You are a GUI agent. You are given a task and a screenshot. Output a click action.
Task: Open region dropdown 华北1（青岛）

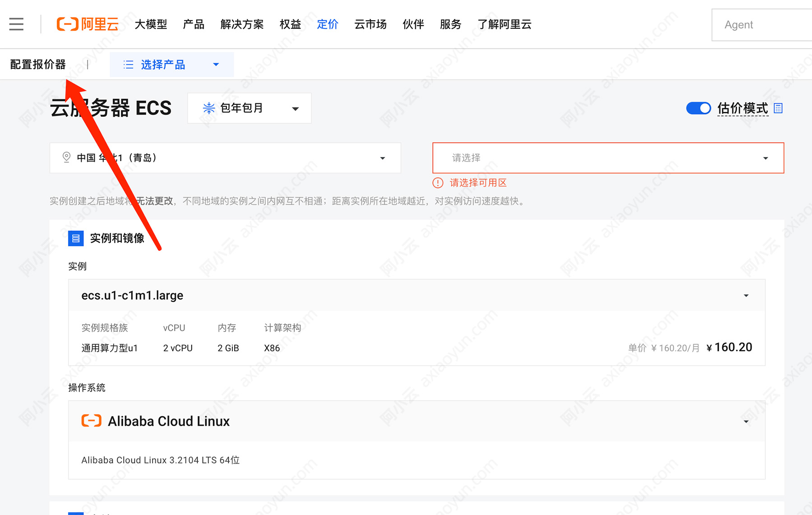click(x=225, y=158)
